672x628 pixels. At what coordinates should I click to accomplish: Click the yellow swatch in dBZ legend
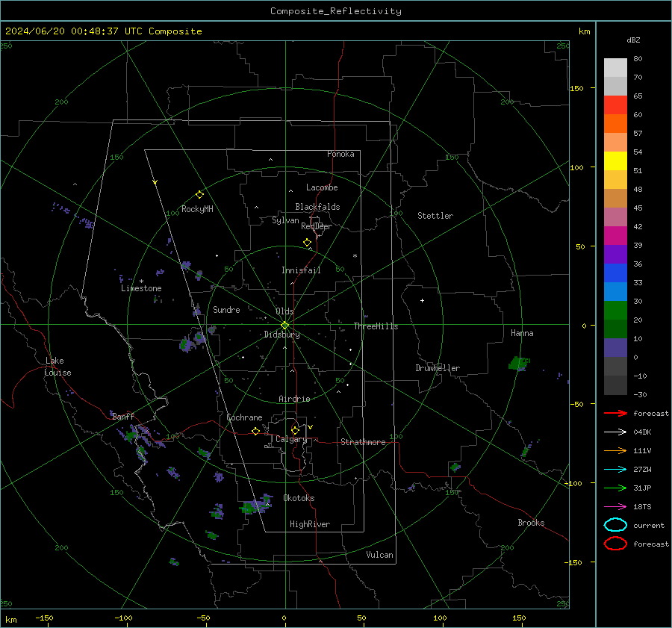pos(615,161)
